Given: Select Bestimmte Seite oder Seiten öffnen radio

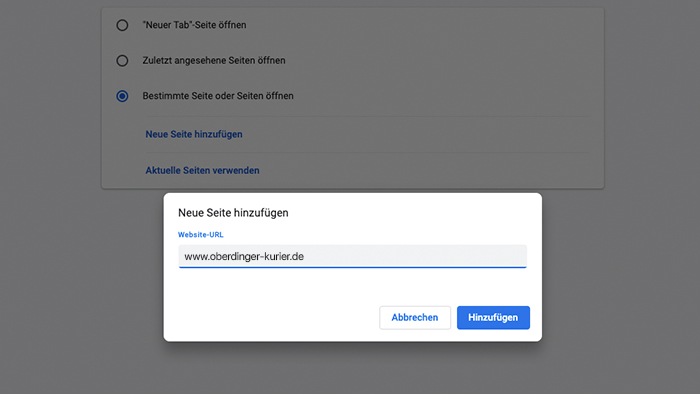Looking at the screenshot, I should (x=122, y=96).
